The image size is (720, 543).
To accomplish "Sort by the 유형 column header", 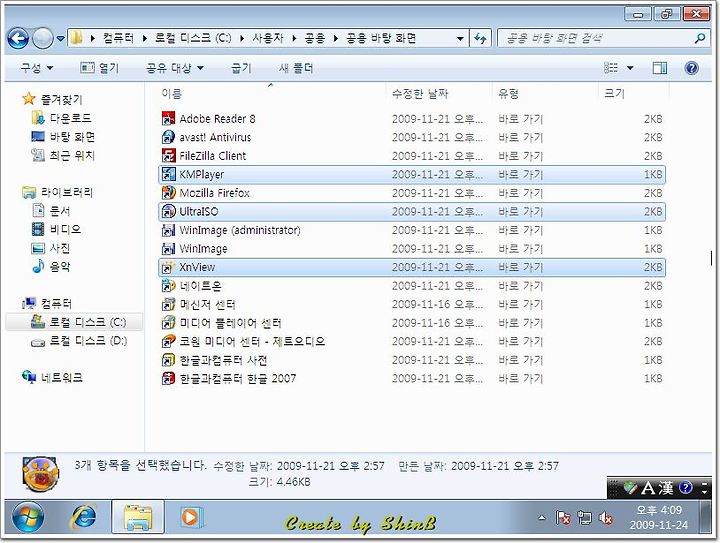I will click(x=546, y=94).
